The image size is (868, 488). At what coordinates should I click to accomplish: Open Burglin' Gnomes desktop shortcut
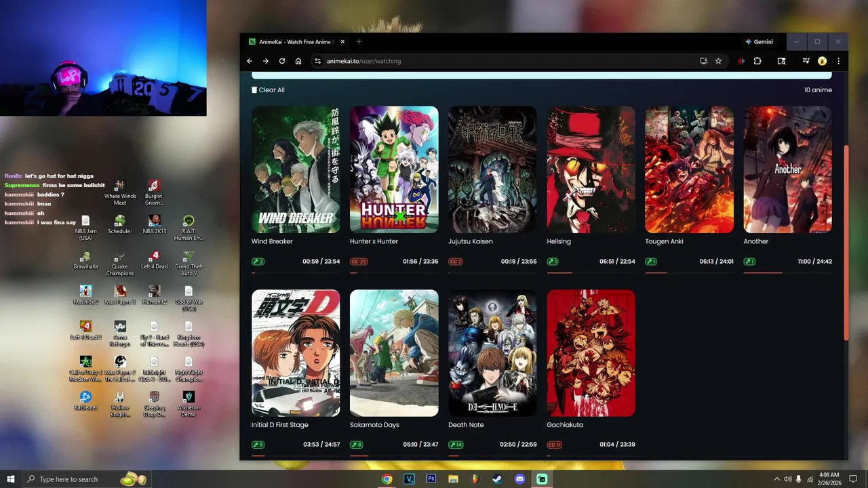pyautogui.click(x=155, y=192)
